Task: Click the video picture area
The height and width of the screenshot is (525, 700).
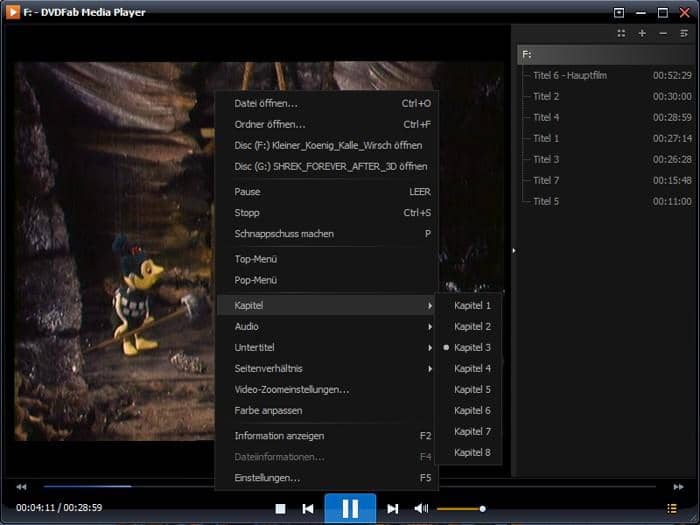Action: pos(115,251)
